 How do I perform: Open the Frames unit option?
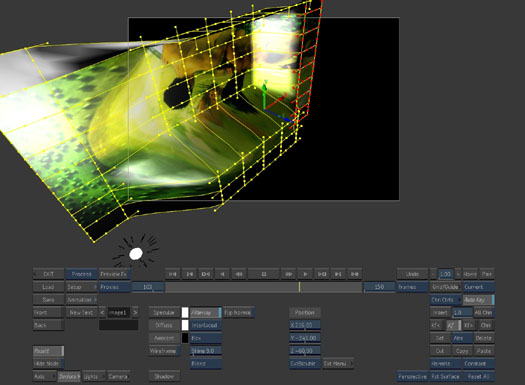[412, 287]
